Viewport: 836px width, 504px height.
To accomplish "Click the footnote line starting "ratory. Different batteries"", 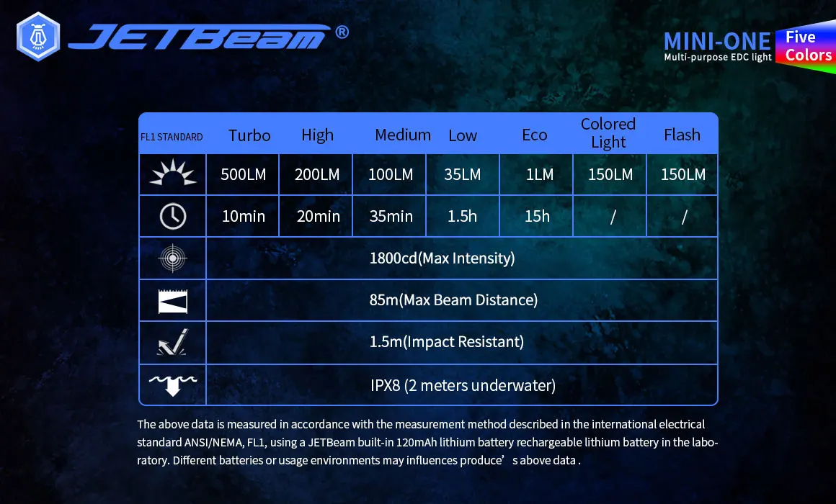I will point(359,460).
